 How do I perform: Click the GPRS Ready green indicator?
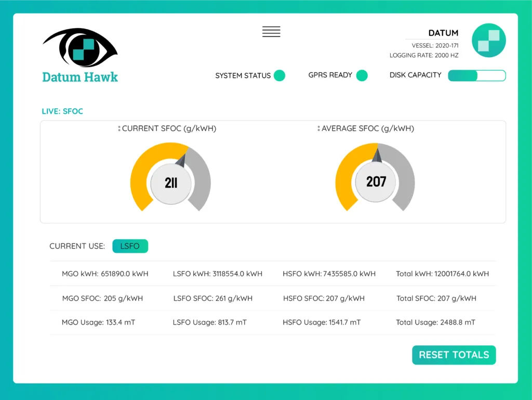pyautogui.click(x=362, y=75)
